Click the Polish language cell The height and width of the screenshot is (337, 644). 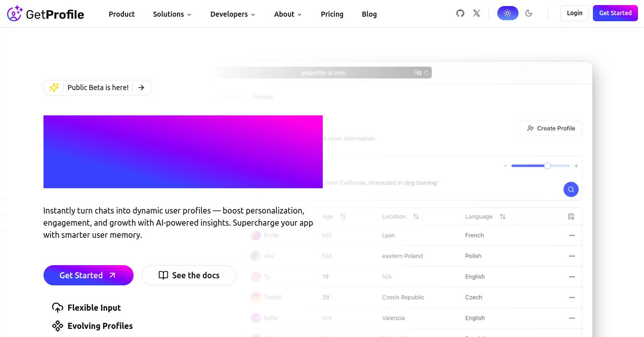coord(473,256)
